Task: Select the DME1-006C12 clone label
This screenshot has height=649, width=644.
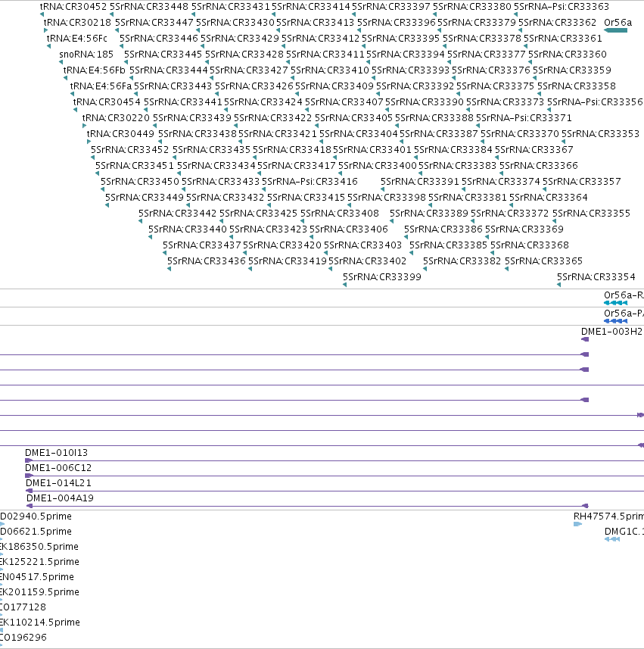Action: coord(58,468)
